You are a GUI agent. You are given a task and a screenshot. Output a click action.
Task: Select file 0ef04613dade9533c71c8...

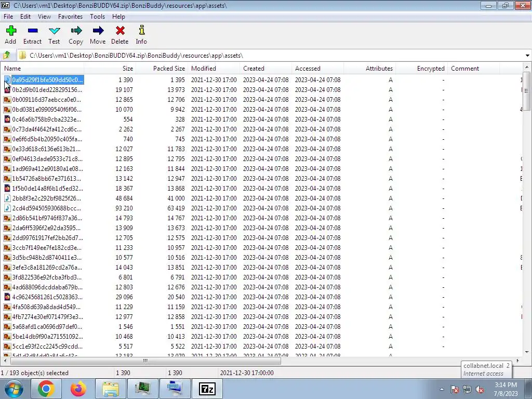(47, 158)
